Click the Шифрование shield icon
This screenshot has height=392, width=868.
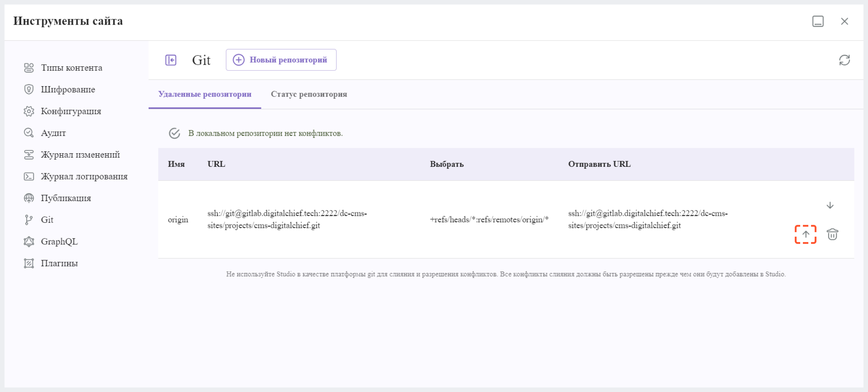pos(29,89)
